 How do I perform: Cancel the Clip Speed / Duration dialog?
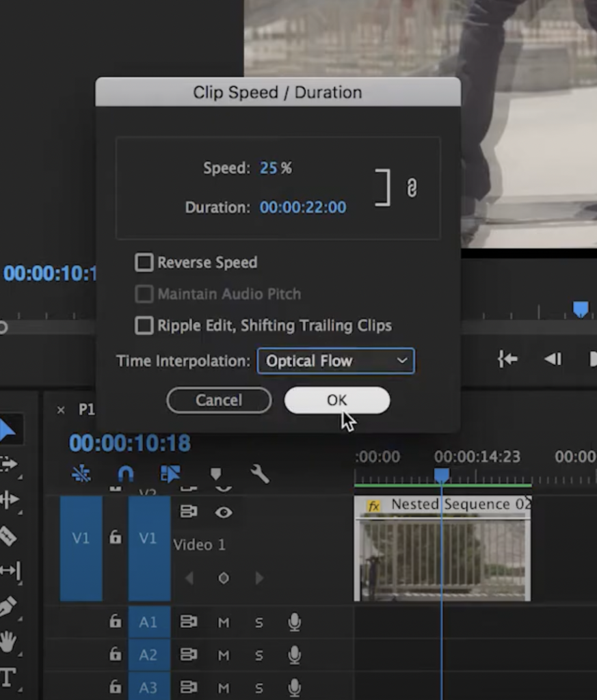tap(219, 401)
